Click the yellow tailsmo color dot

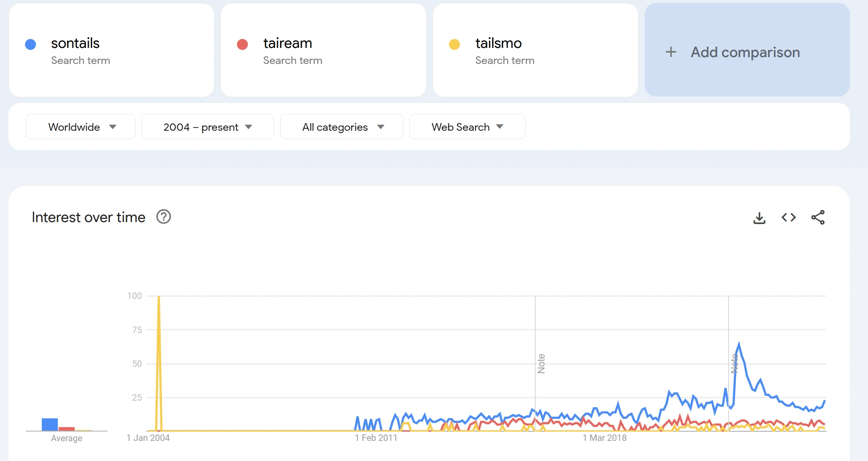coord(454,44)
